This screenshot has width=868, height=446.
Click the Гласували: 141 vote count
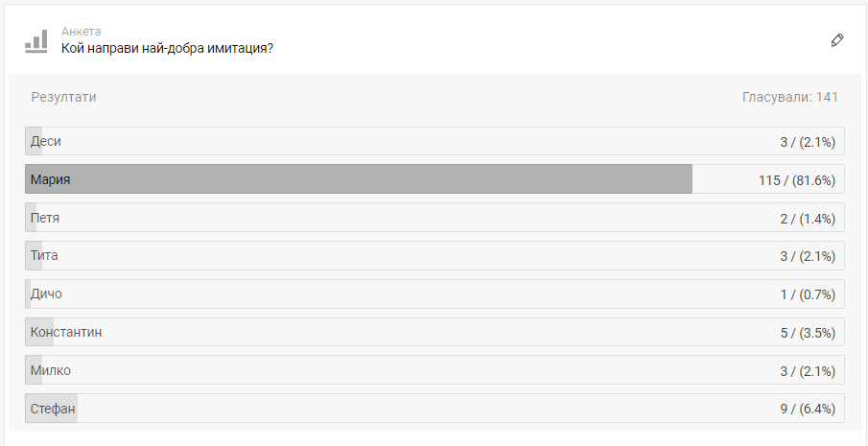click(x=790, y=97)
